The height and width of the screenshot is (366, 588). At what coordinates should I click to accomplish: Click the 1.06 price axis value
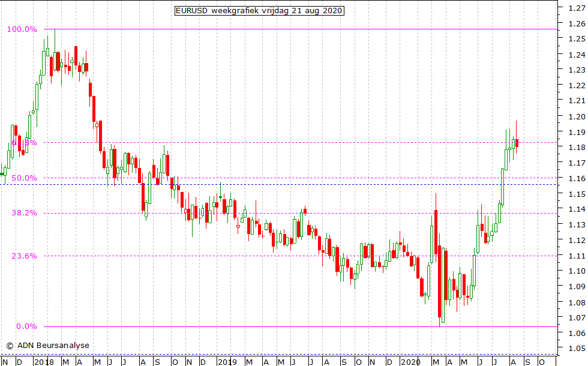(577, 334)
